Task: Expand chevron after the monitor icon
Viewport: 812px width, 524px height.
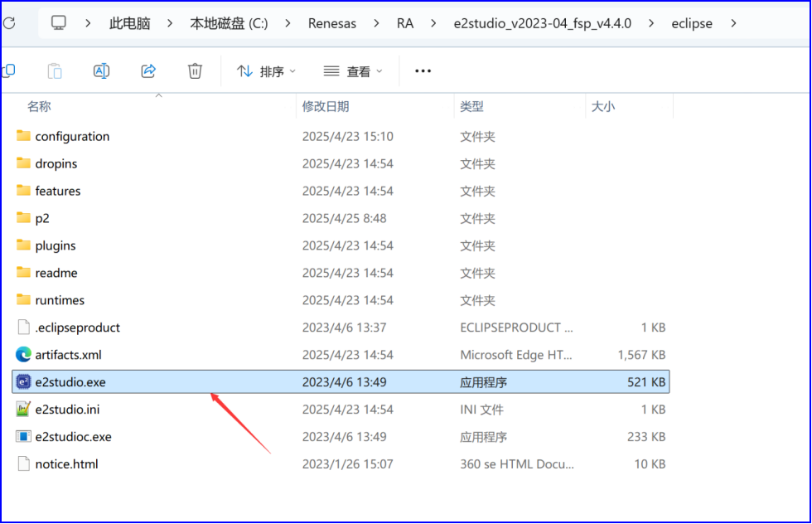Action: [88, 23]
